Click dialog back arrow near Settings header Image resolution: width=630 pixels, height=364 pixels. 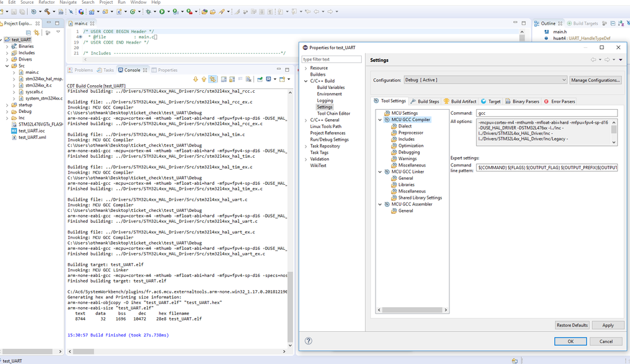coord(593,60)
